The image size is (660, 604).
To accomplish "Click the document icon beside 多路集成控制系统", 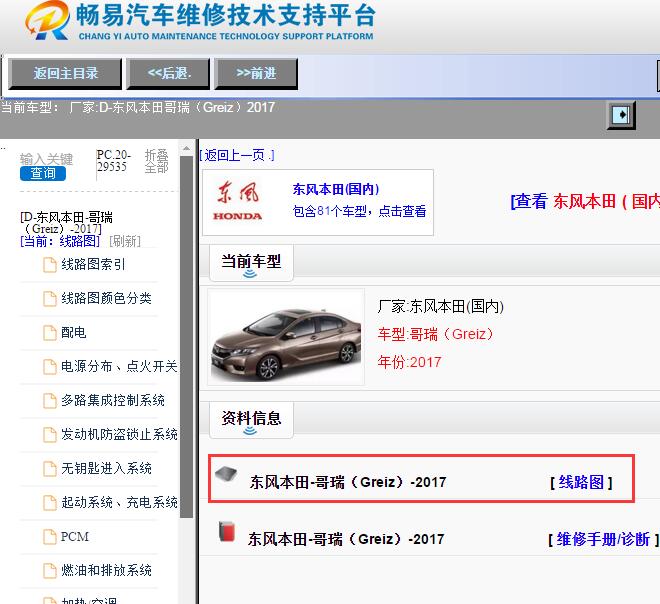I will [50, 401].
